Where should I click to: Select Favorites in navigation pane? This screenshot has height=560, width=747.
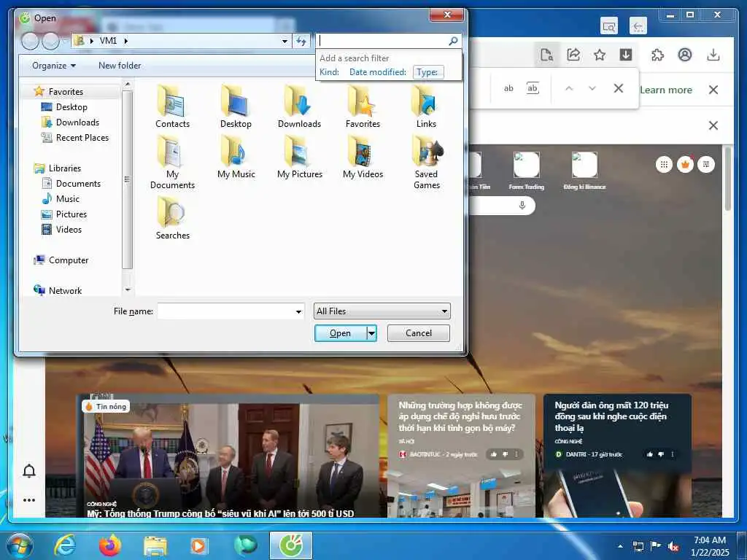pyautogui.click(x=58, y=91)
